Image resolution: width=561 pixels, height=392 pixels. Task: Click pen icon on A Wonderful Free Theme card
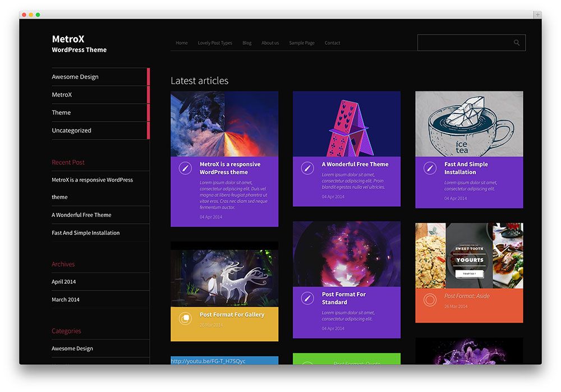point(307,168)
